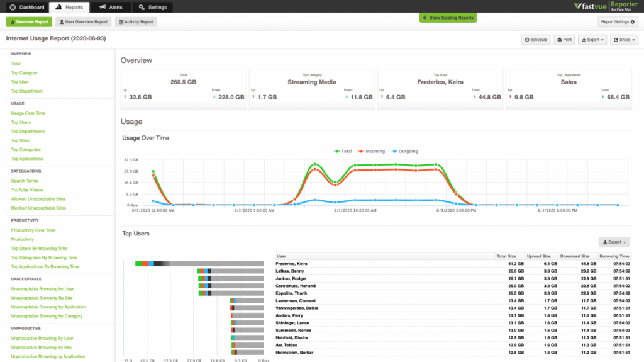Image resolution: width=644 pixels, height=362 pixels.
Task: Open the YouTube Videos sidebar link
Action: pos(27,190)
